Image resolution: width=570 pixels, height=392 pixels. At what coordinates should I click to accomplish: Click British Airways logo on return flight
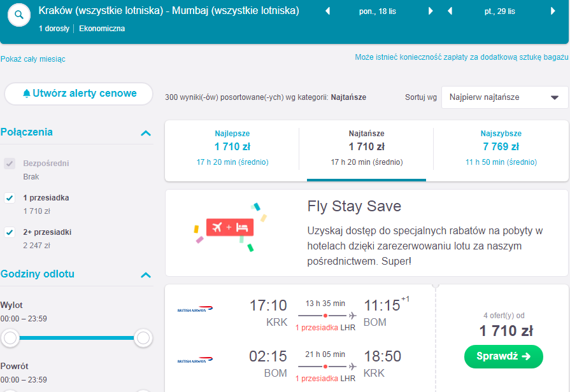(x=195, y=360)
